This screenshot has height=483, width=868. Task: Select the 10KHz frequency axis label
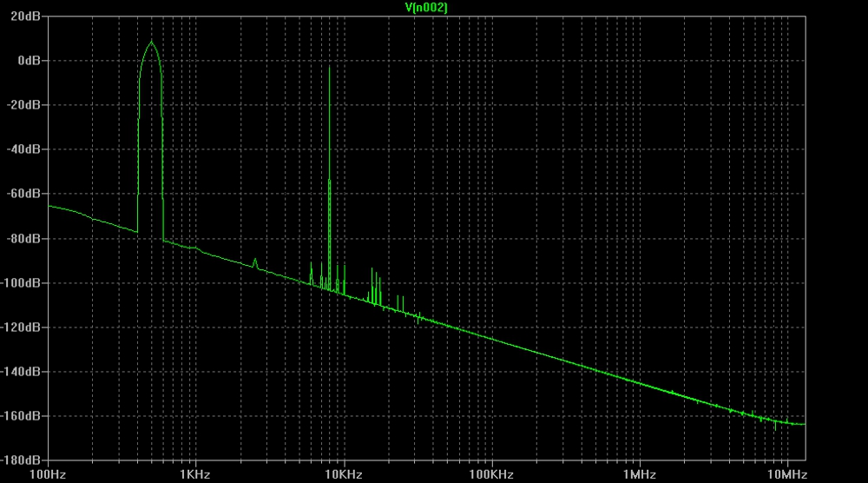tap(343, 474)
